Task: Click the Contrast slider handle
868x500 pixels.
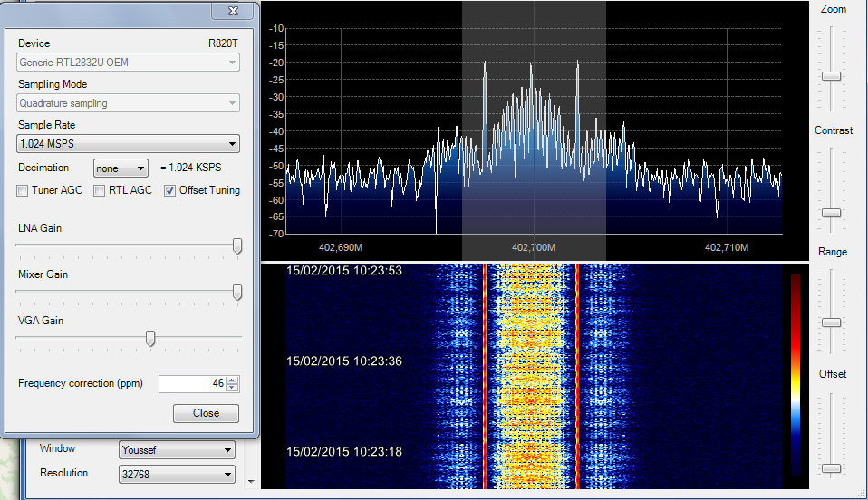Action: 831,213
